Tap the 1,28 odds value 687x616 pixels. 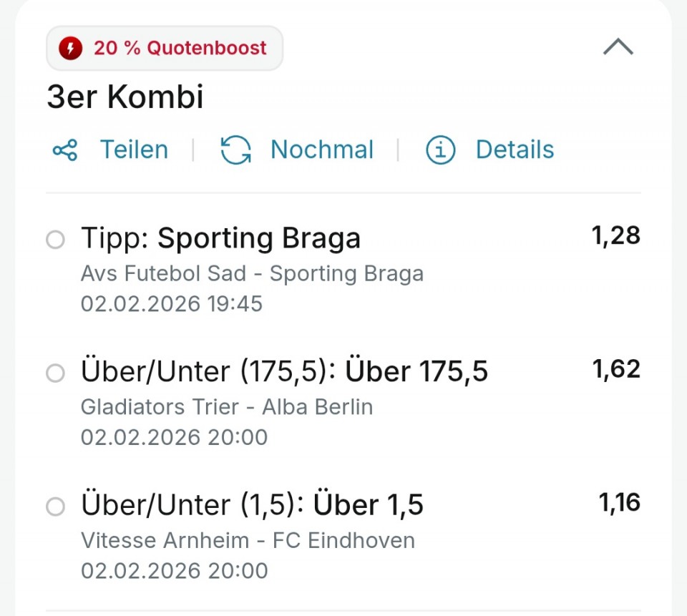[615, 235]
